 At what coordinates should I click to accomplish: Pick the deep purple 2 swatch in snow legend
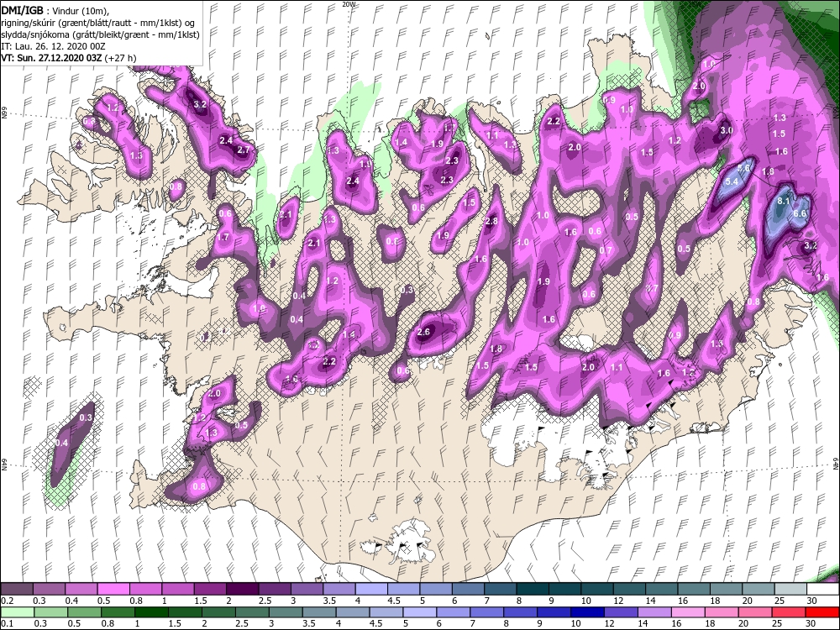click(242, 589)
